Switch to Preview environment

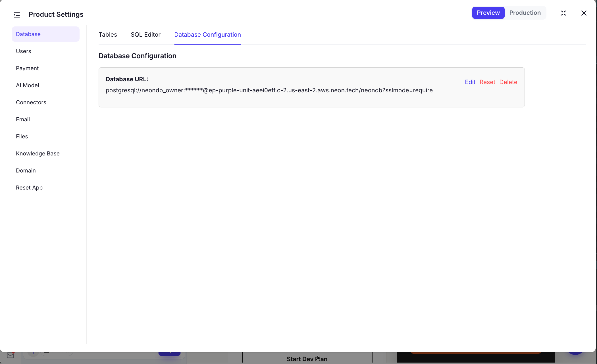[488, 13]
